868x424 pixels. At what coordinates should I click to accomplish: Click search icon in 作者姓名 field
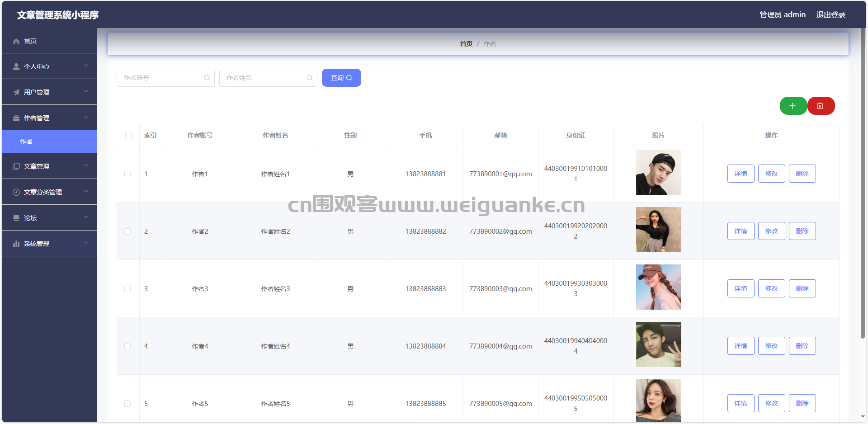coord(309,78)
